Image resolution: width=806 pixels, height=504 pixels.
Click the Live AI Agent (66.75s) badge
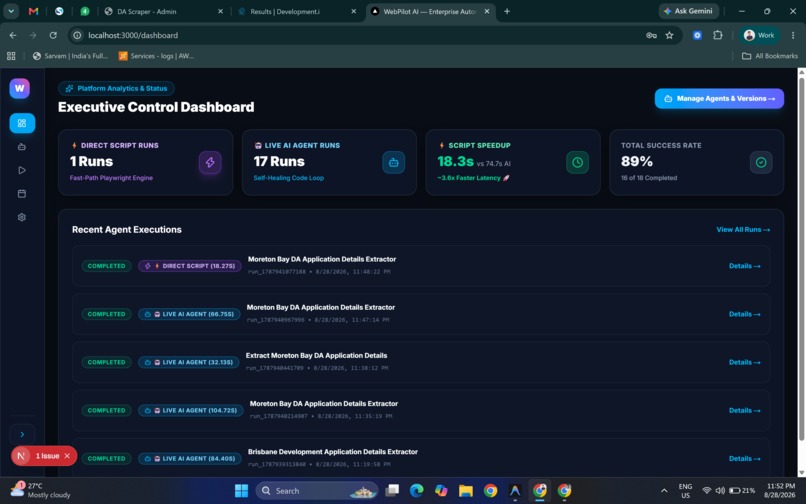[x=189, y=314]
